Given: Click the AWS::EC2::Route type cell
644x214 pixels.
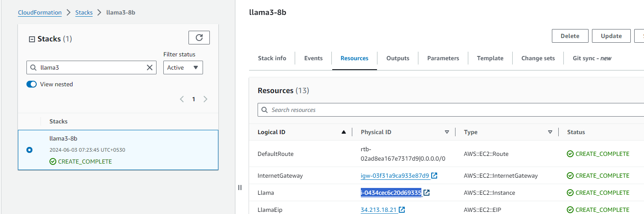Looking at the screenshot, I should pyautogui.click(x=486, y=154).
